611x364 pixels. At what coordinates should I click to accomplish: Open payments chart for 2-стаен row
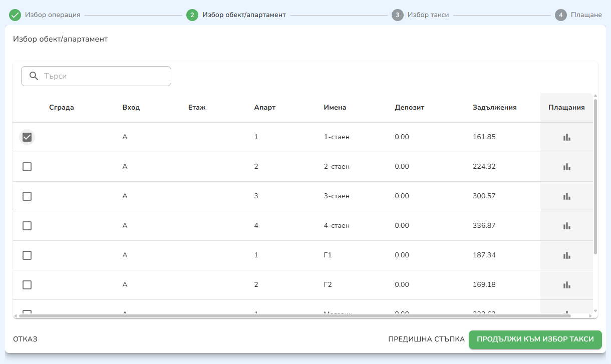point(566,167)
